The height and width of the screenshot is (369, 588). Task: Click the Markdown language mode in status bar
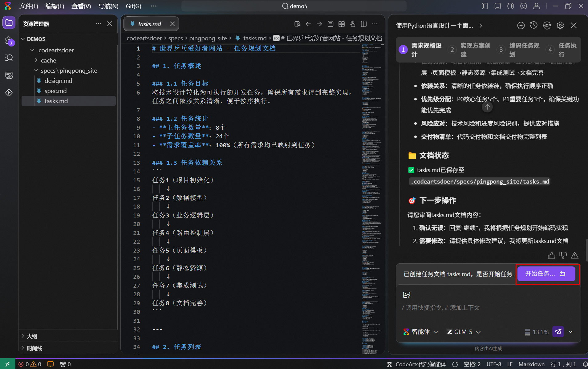click(531, 364)
